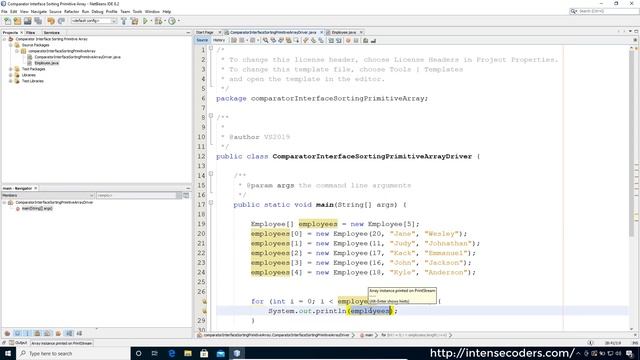Run the project with green play icon
Viewport: 640px width, 360px height.
pos(145,21)
